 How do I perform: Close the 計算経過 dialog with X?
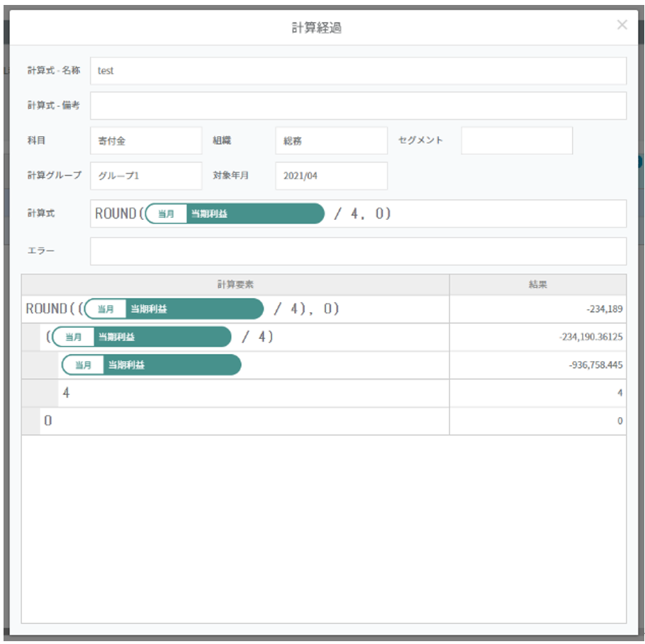622,26
